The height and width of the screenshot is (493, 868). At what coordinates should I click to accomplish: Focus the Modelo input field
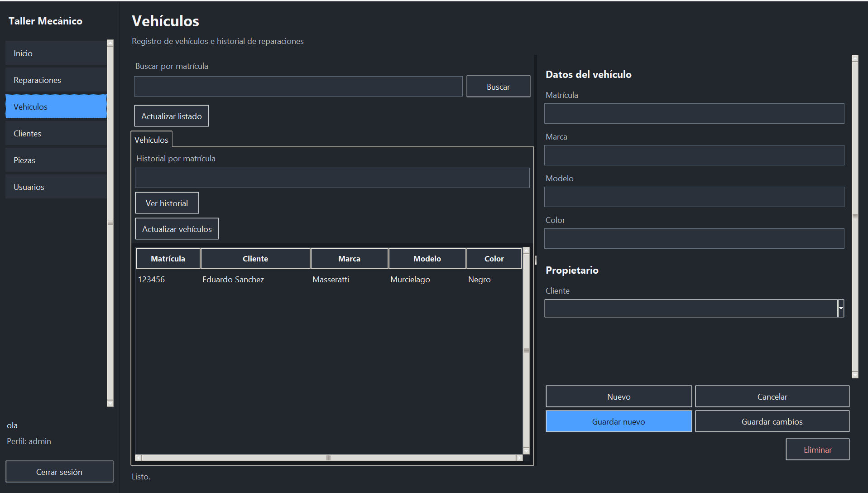coord(694,197)
